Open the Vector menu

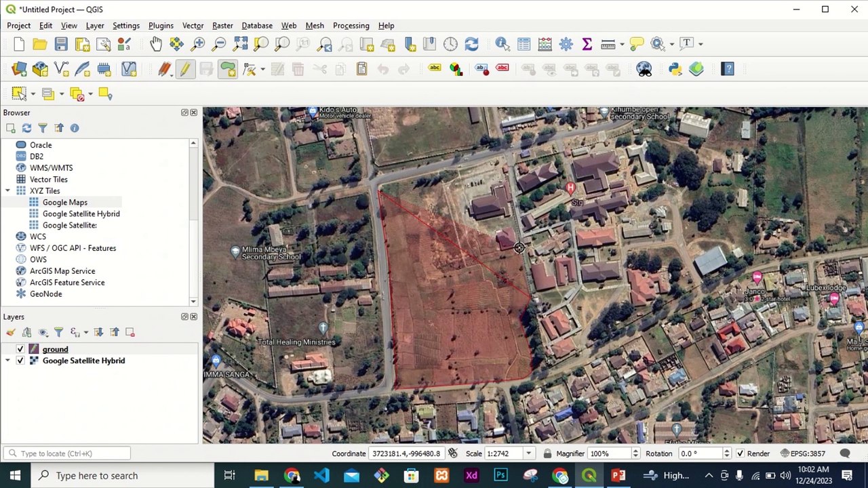click(x=193, y=26)
